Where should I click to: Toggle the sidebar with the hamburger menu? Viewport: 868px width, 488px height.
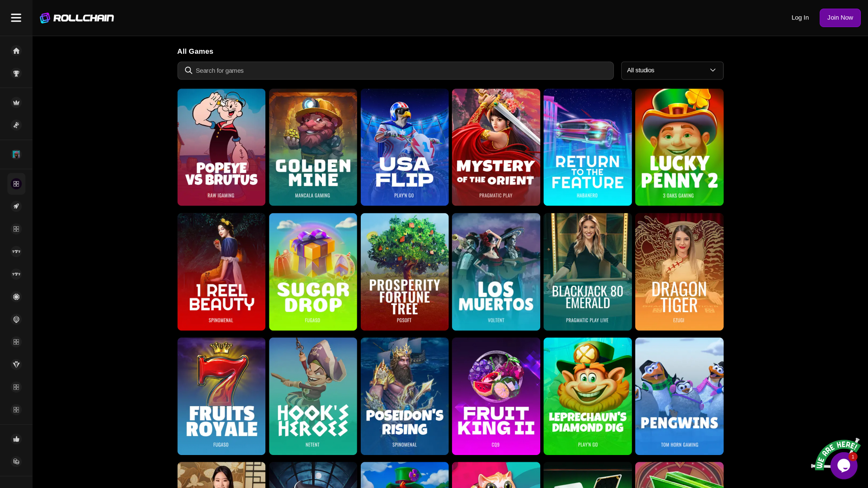pos(16,18)
